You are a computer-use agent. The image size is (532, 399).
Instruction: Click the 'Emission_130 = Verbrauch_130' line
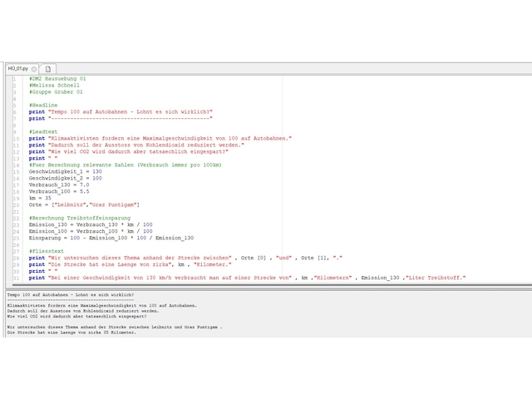tap(91, 224)
